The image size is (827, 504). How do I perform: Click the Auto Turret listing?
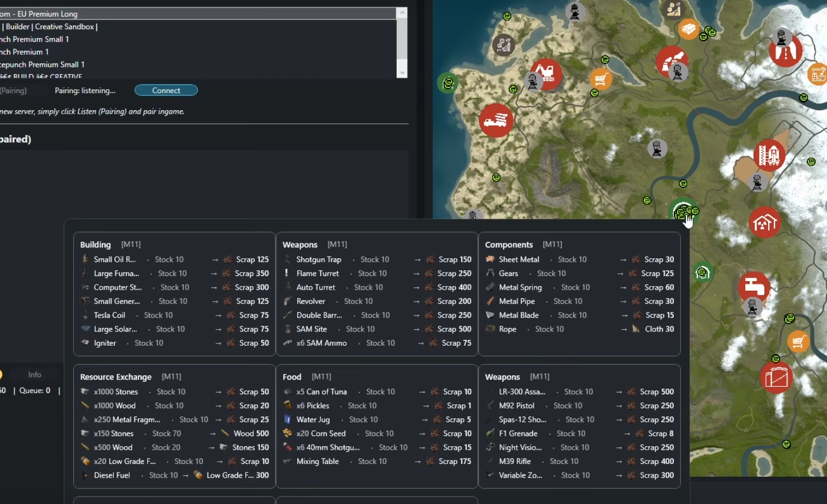click(377, 287)
